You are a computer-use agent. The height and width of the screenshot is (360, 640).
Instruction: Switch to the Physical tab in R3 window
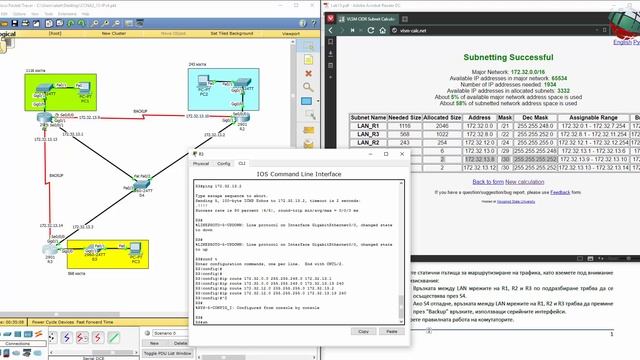point(201,163)
